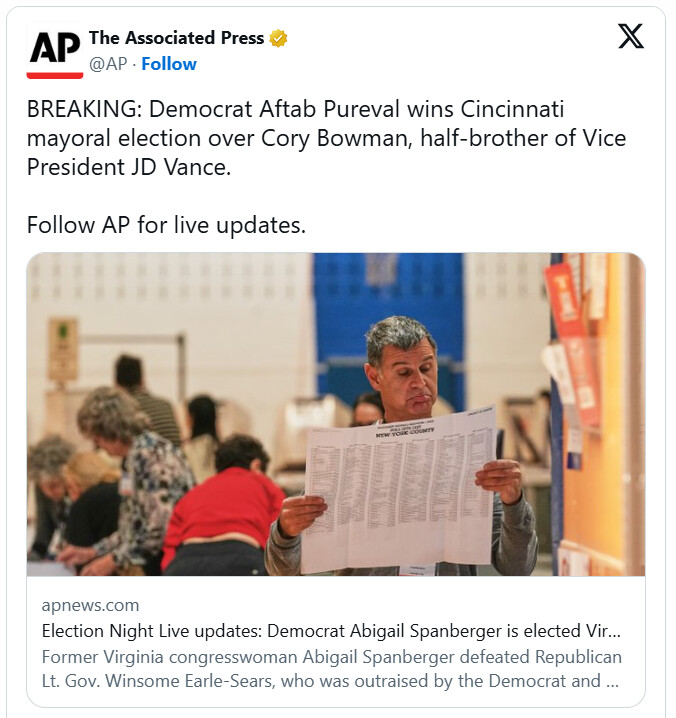Click the person in red jacket in photo

(x=224, y=510)
